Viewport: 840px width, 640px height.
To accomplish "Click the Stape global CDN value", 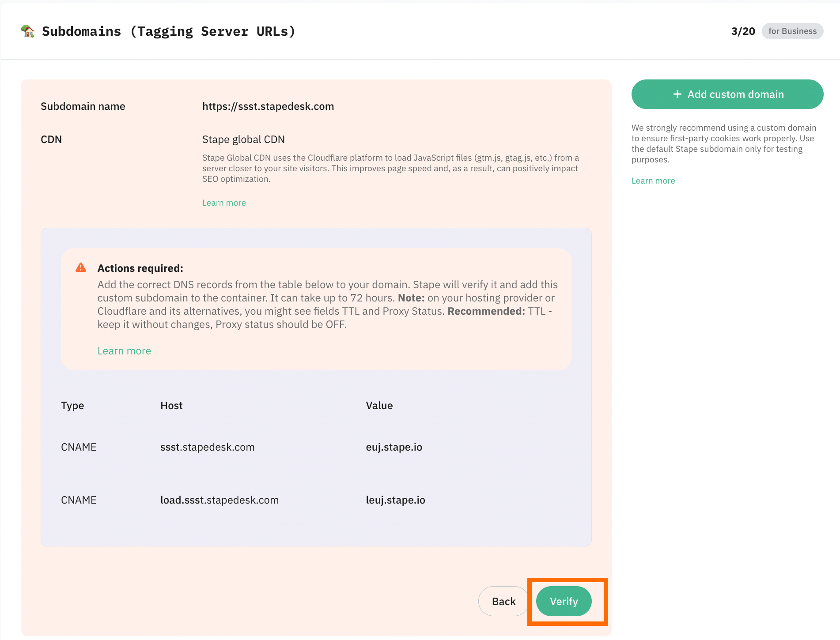I will [243, 139].
